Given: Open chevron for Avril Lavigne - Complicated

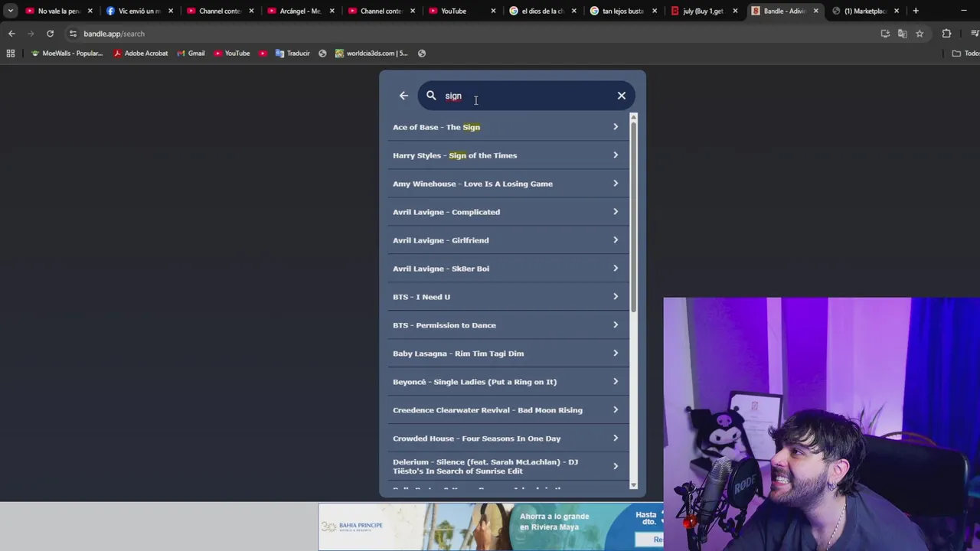Looking at the screenshot, I should click(x=616, y=212).
